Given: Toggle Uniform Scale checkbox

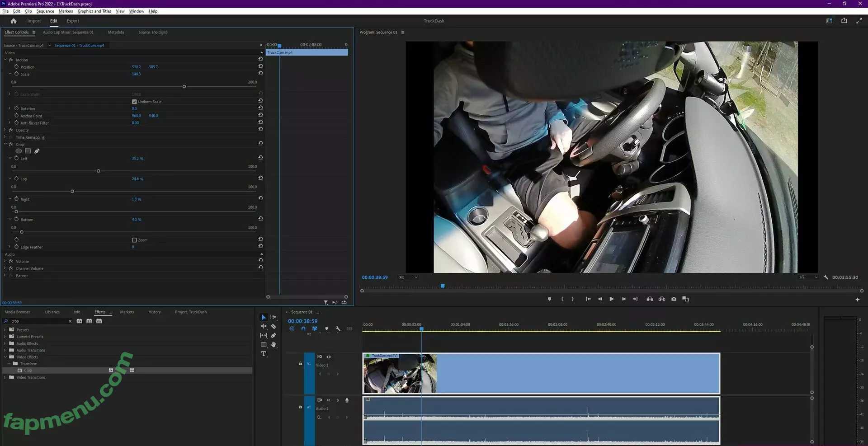Looking at the screenshot, I should tap(134, 102).
